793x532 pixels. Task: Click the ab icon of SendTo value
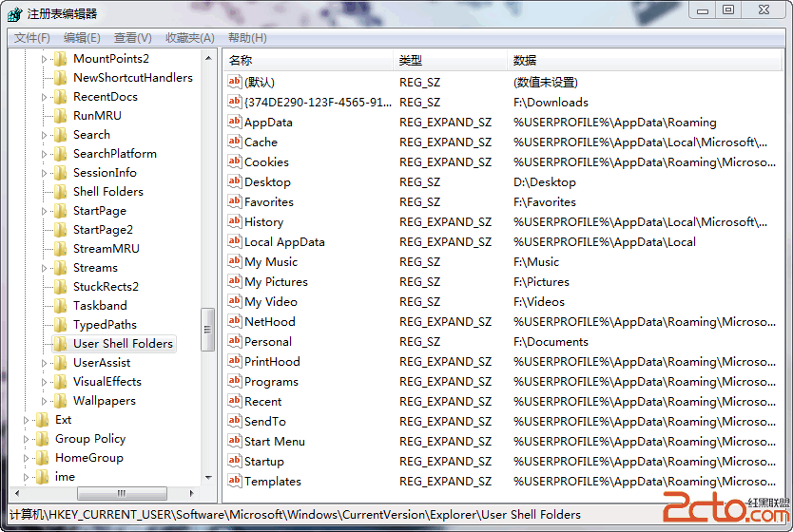234,421
